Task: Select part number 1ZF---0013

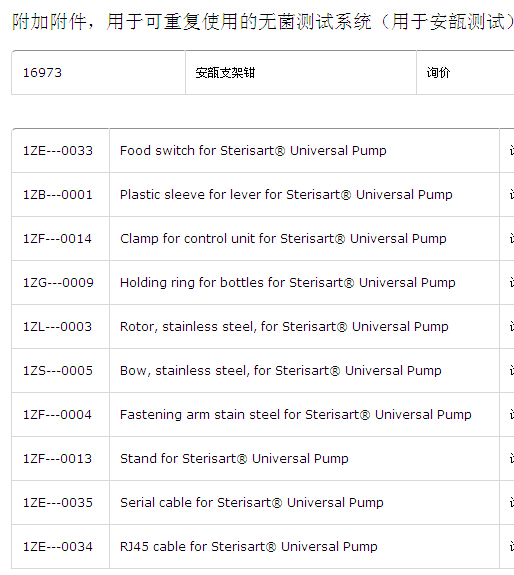Action: tap(57, 459)
